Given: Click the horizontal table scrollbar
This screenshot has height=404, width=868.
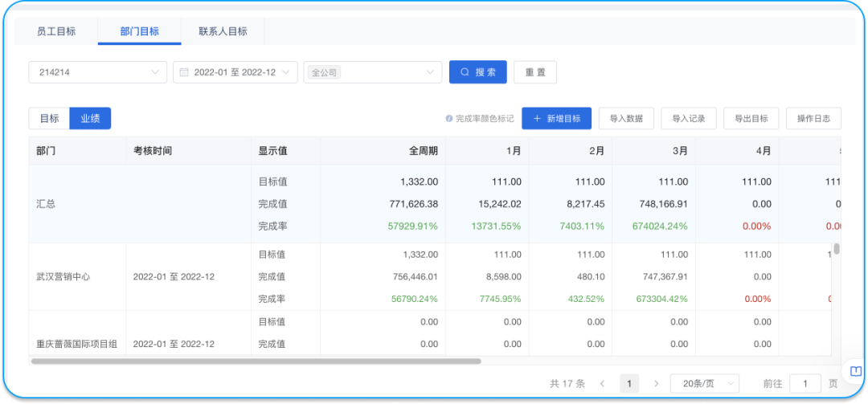Looking at the screenshot, I should tap(256, 361).
